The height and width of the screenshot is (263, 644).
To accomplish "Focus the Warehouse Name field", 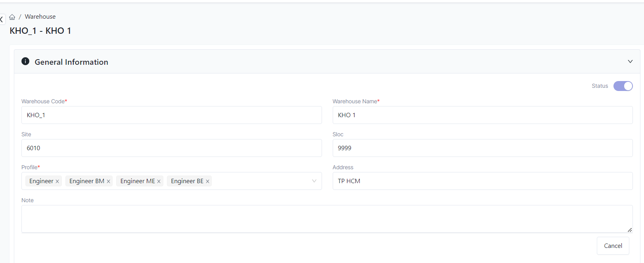I will click(483, 115).
